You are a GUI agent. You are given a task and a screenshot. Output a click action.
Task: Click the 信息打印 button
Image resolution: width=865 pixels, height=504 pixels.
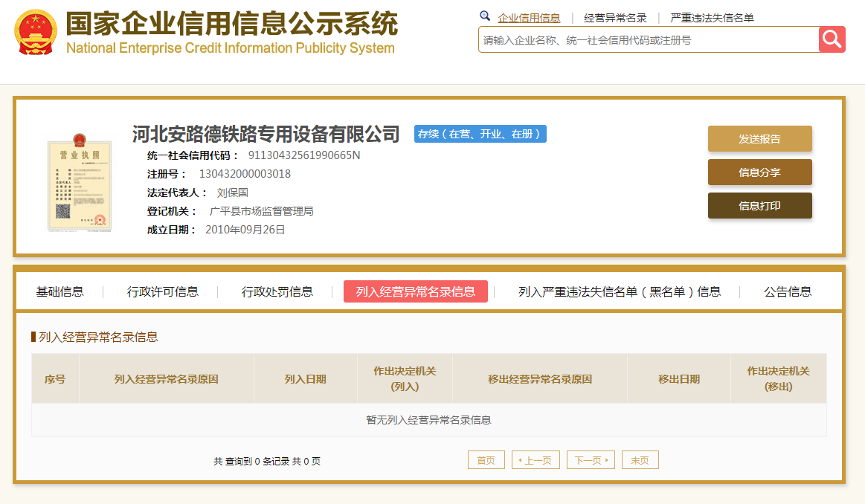[x=759, y=206]
